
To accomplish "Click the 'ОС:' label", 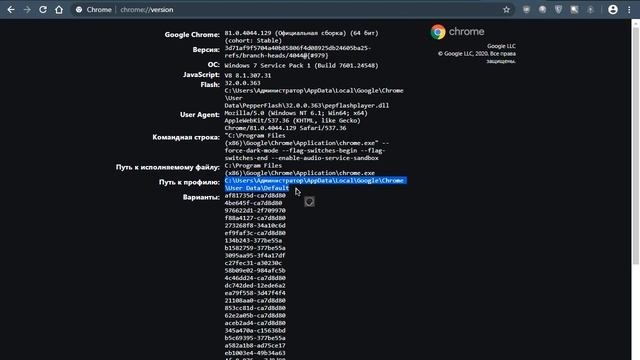I will [x=213, y=65].
